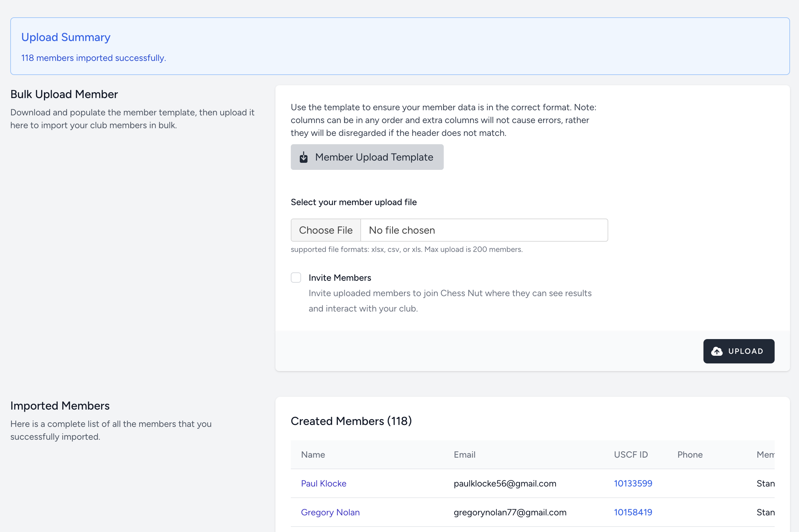Click the cloud upload icon
Viewport: 799px width, 532px height.
point(717,351)
